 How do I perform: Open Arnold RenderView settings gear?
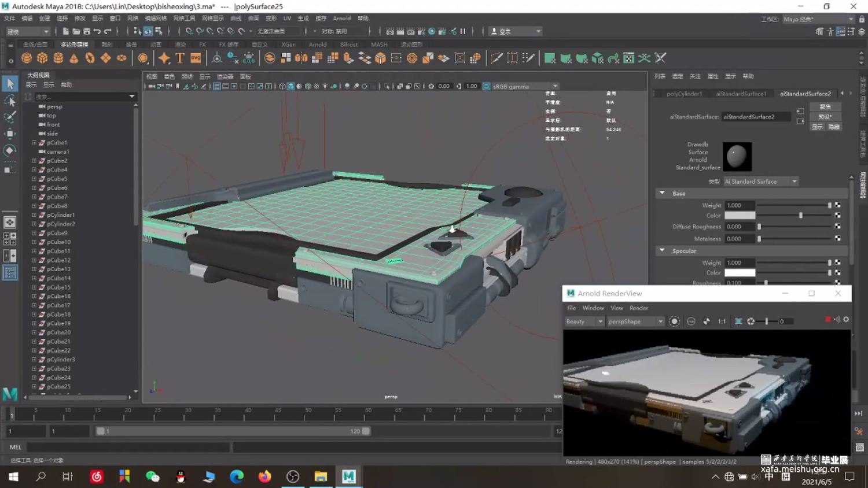(846, 320)
